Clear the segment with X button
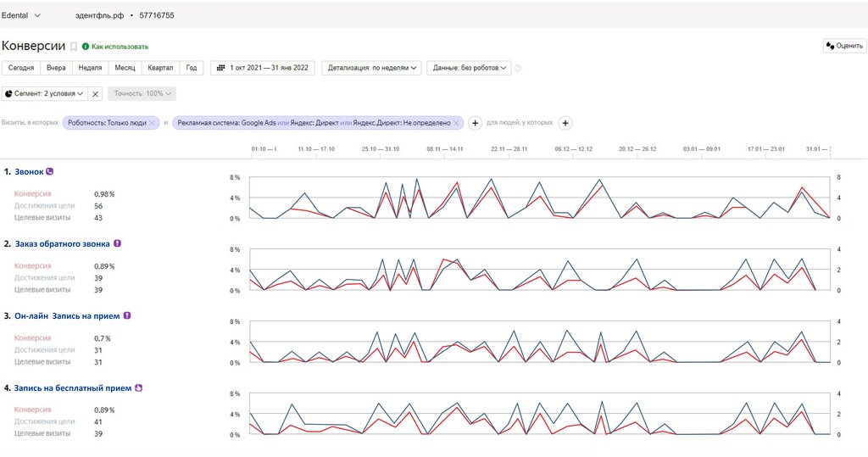 pos(95,94)
